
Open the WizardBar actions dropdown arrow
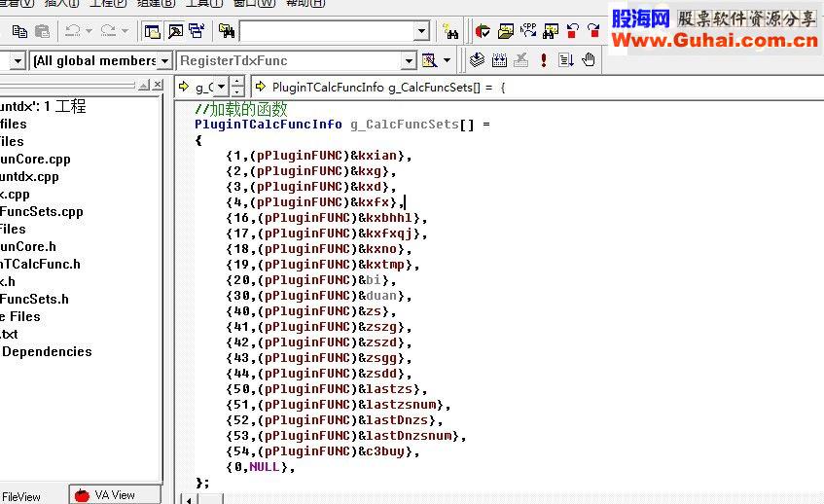tap(447, 60)
